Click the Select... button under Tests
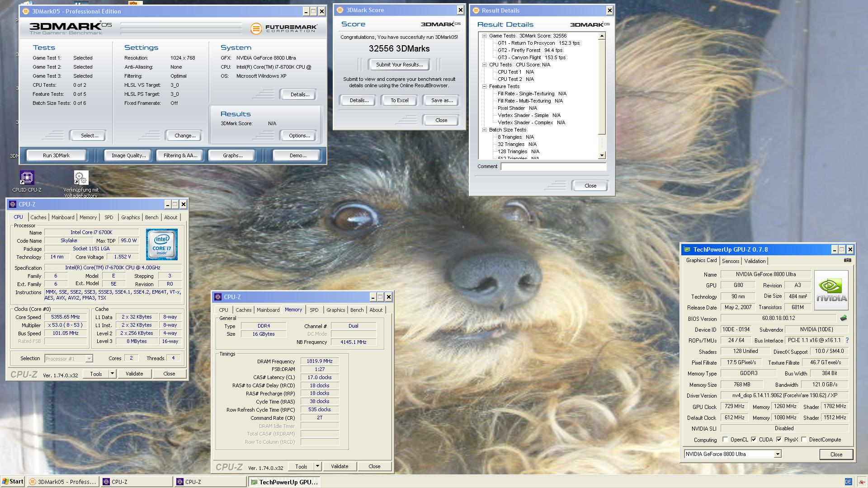Viewport: 868px width, 488px height. pyautogui.click(x=90, y=136)
